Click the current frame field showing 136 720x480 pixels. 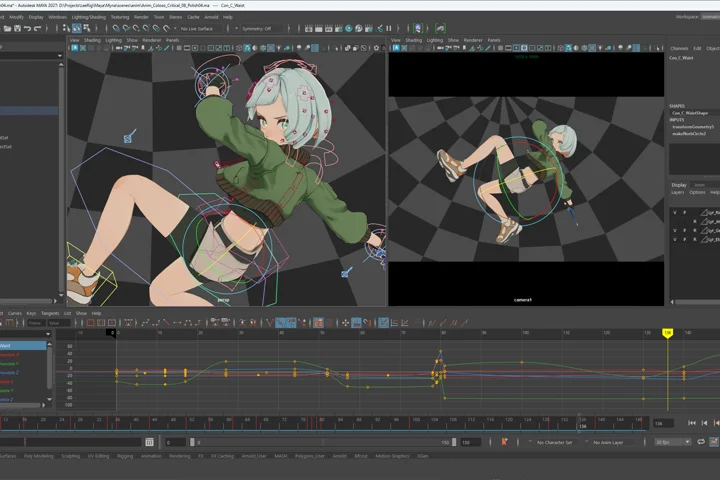point(664,423)
